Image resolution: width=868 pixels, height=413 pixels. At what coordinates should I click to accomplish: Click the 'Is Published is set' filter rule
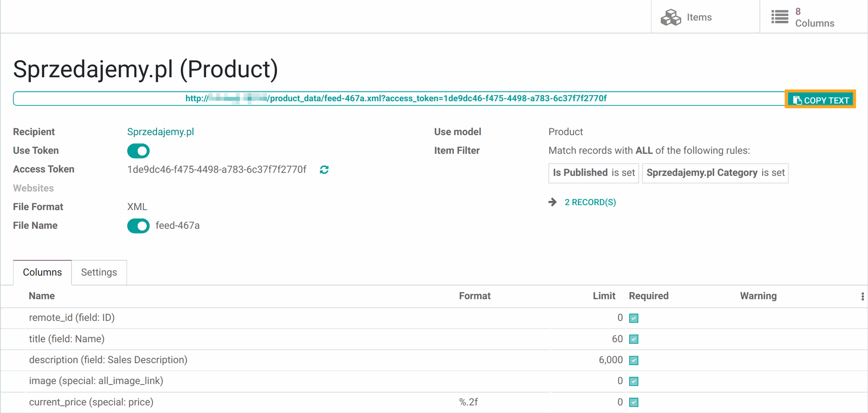[x=594, y=173]
